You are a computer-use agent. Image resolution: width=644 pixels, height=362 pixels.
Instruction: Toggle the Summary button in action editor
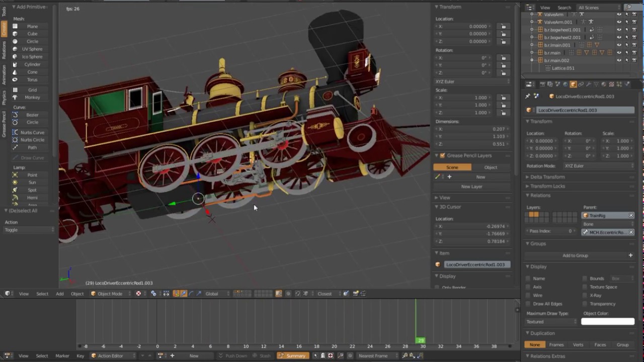point(292,355)
